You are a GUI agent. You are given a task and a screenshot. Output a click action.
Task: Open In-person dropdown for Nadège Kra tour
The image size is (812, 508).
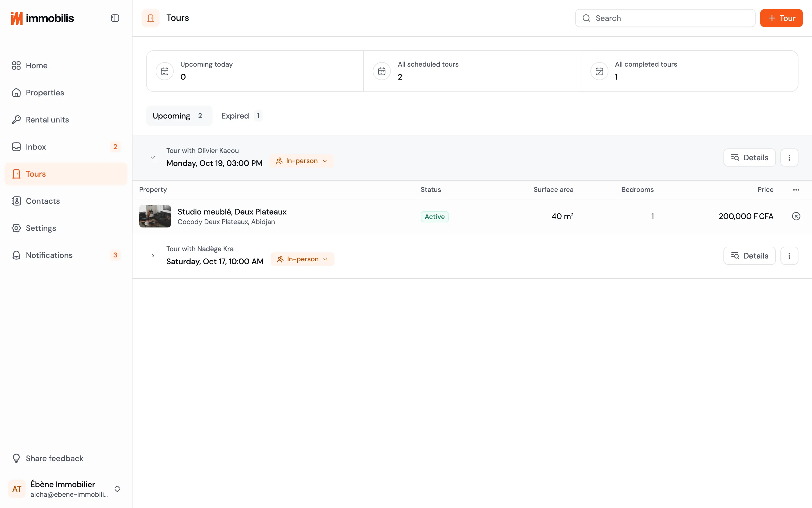pos(302,259)
